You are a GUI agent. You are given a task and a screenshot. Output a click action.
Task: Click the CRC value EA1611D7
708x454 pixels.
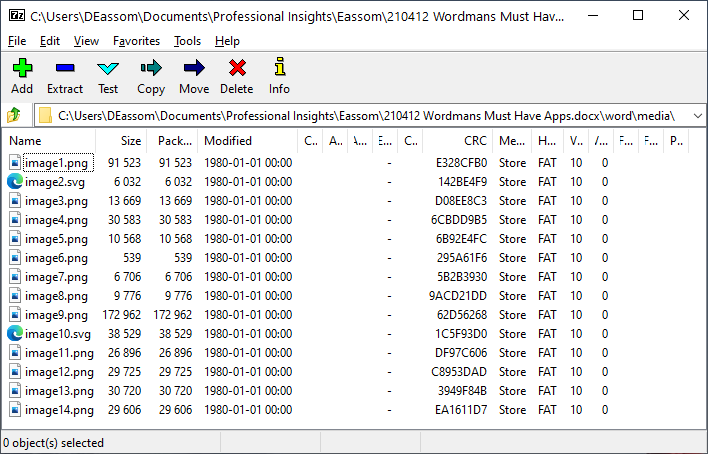click(461, 409)
